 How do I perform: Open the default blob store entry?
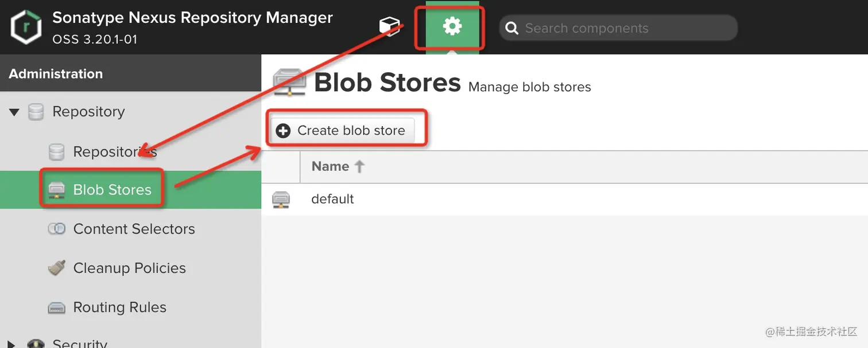(332, 199)
